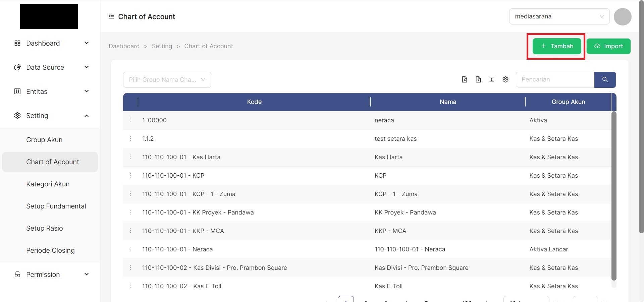
Task: Open three-dot menu for KCP row
Action: [130, 175]
